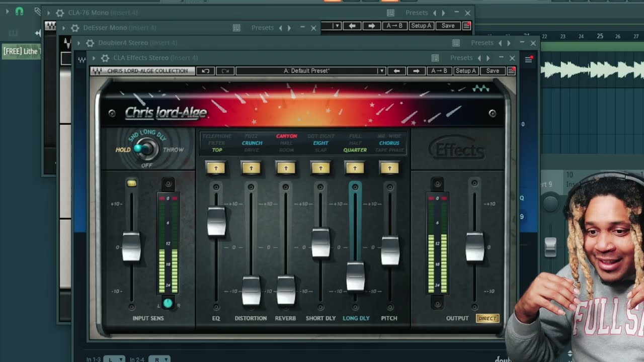
Task: Open DeEsser Mono plugin settings gear
Action: (x=75, y=28)
